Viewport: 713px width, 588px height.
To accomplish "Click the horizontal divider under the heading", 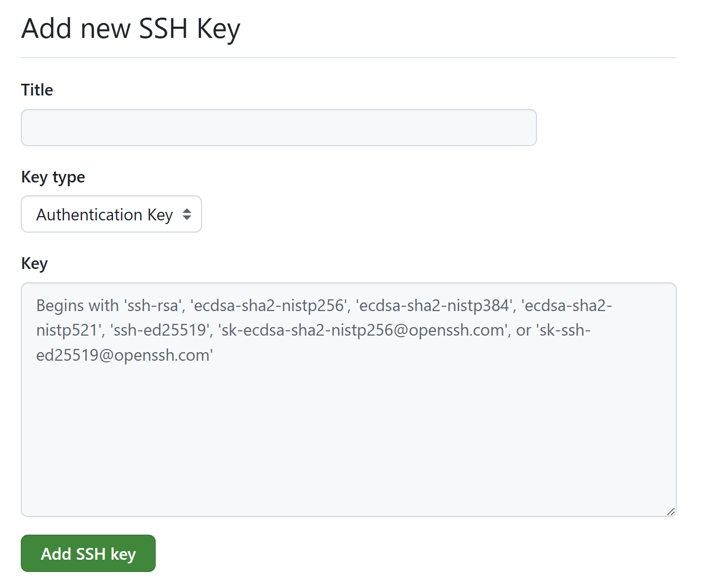I will 348,58.
